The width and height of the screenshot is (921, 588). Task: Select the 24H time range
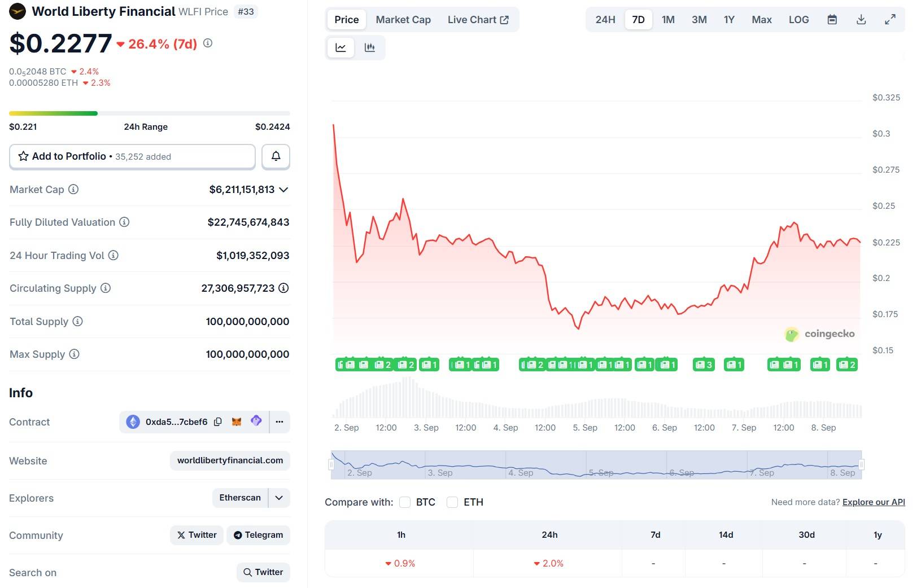point(605,20)
